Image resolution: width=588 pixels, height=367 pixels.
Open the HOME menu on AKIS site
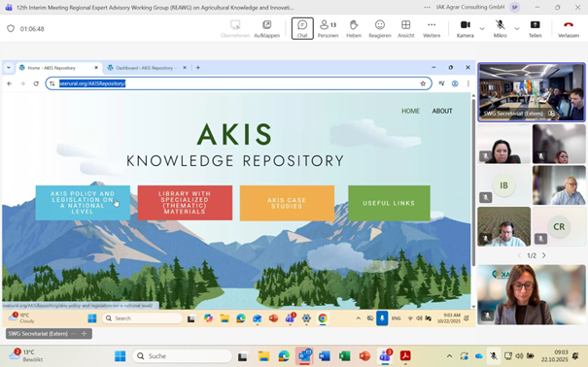pyautogui.click(x=410, y=112)
